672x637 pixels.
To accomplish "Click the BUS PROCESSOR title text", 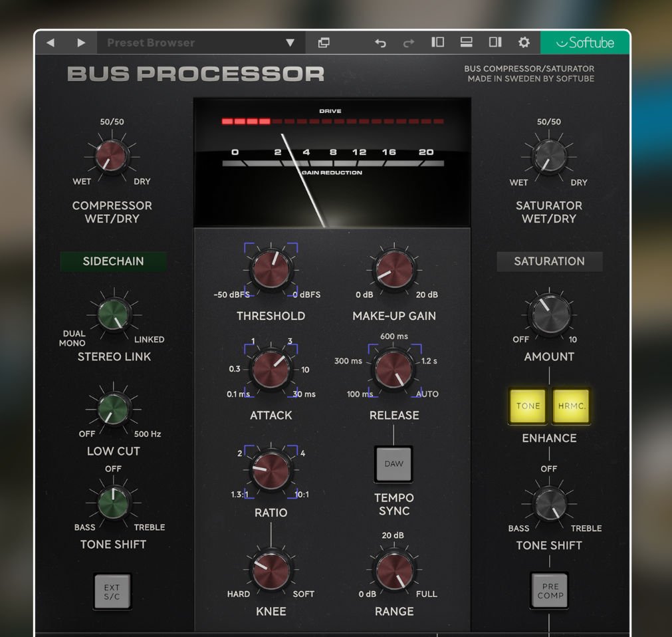I will (x=196, y=74).
